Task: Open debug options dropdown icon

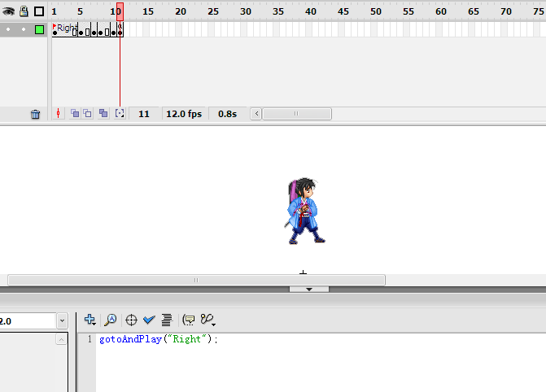Action: (x=207, y=320)
